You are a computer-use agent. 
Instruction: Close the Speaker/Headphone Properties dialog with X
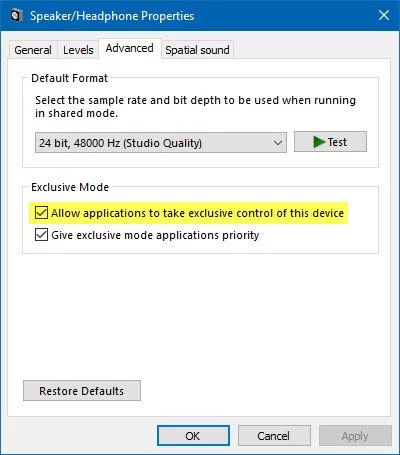point(384,15)
